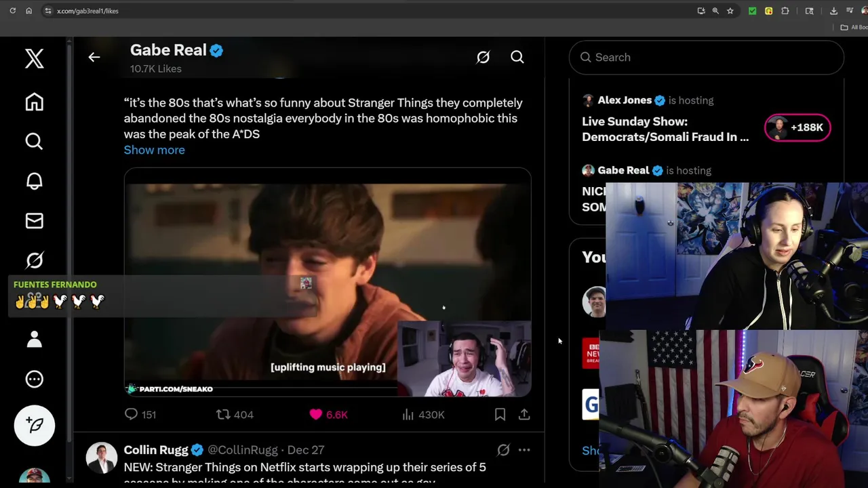The height and width of the screenshot is (488, 868).
Task: Bookmark this page with star icon
Action: click(x=730, y=11)
